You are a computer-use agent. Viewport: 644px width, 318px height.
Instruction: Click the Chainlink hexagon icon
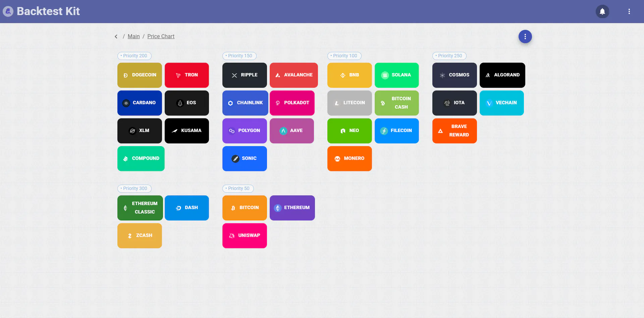pyautogui.click(x=230, y=103)
